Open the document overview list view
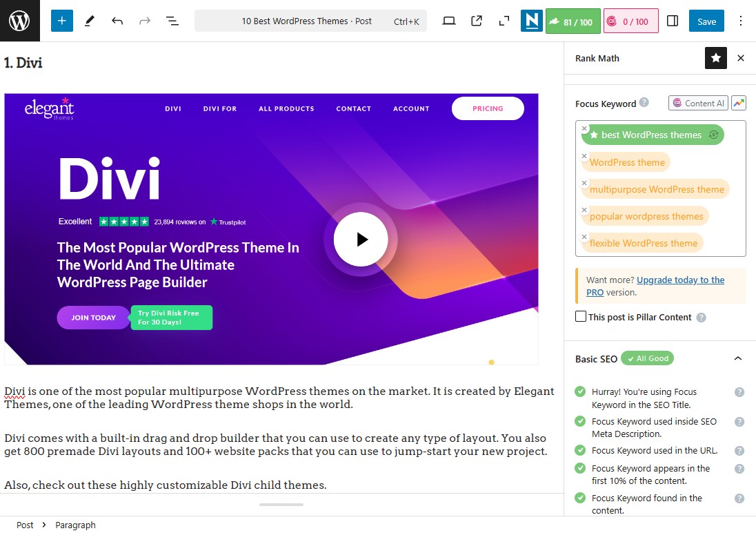 [x=172, y=21]
